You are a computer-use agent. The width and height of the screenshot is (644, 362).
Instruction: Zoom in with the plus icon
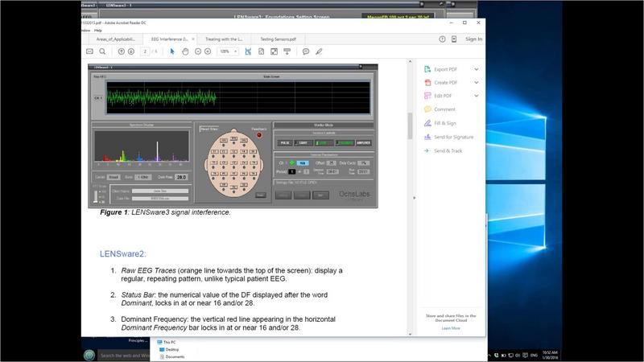click(208, 51)
